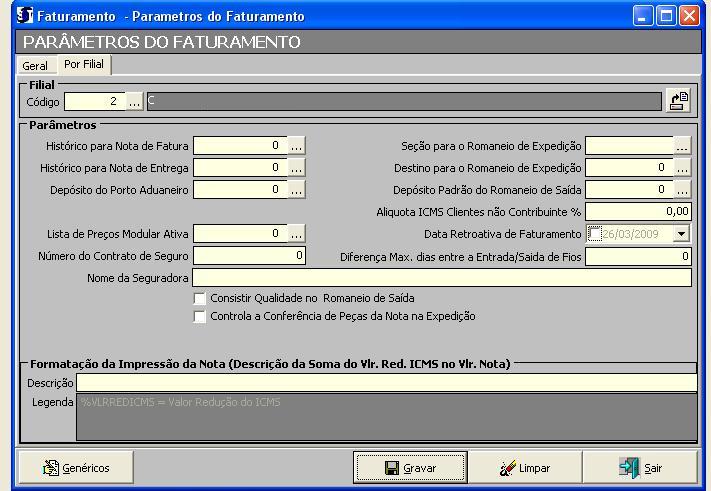
Task: Open lookup for Seção para o Romaneio de Expedição
Action: tap(682, 145)
